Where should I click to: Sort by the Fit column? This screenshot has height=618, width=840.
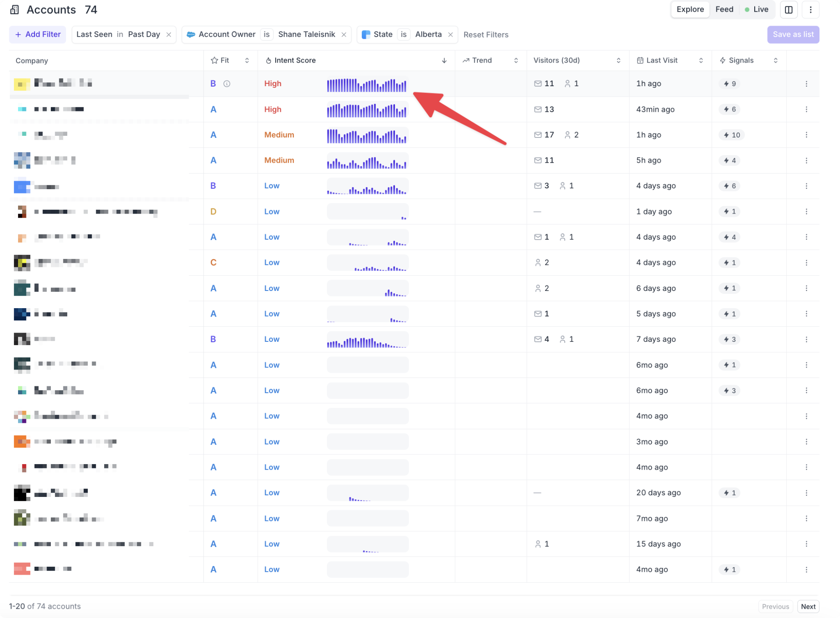(247, 61)
